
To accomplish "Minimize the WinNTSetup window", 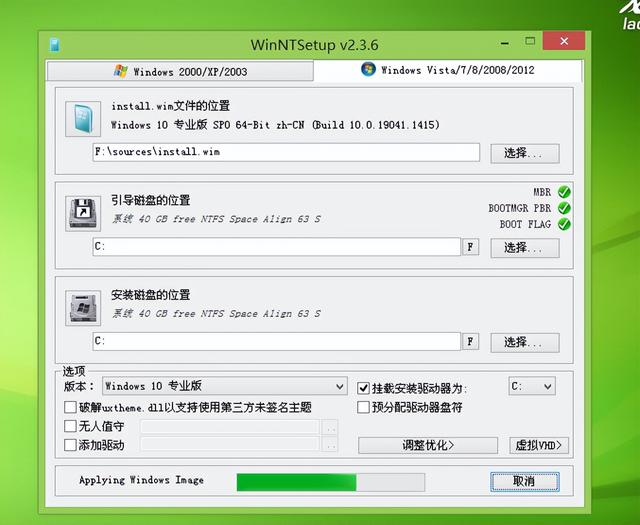I will [x=505, y=42].
